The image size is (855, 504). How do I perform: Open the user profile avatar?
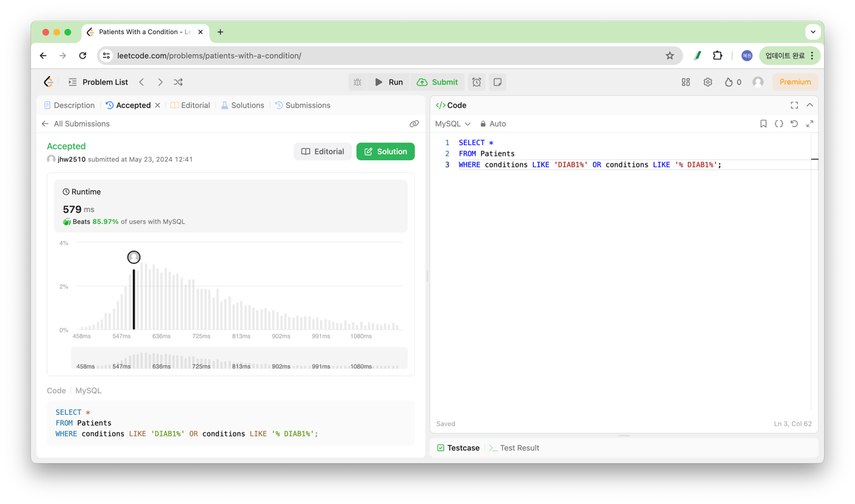[x=758, y=82]
